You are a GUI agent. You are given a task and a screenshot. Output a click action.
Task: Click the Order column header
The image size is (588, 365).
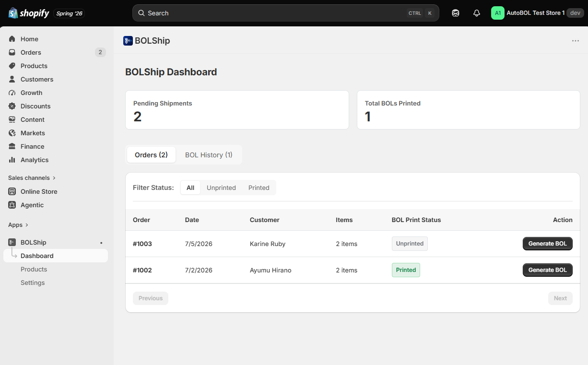coord(141,220)
